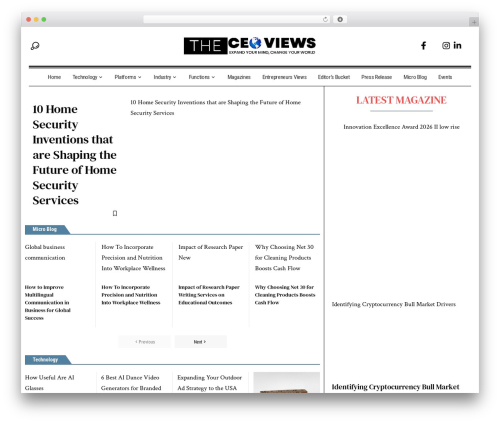
Task: Reload the page using browser refresh icon
Action: click(325, 19)
